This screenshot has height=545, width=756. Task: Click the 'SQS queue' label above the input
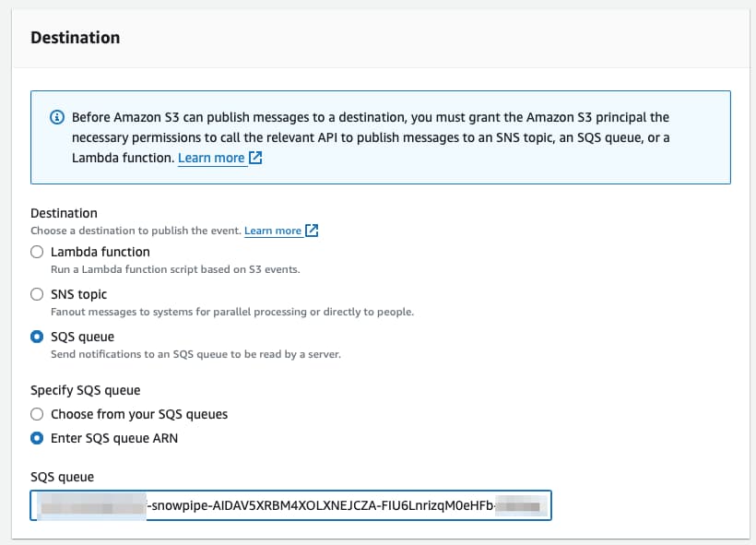point(63,477)
